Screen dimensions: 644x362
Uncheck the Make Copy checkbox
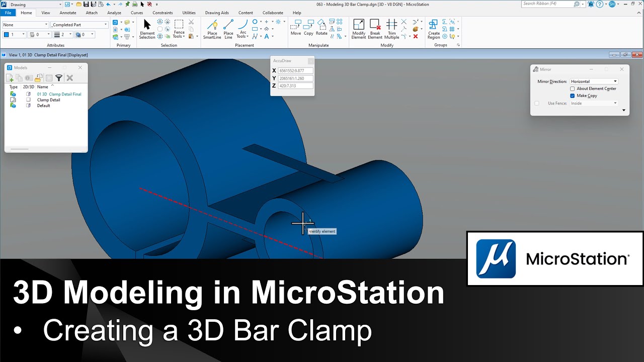(573, 96)
